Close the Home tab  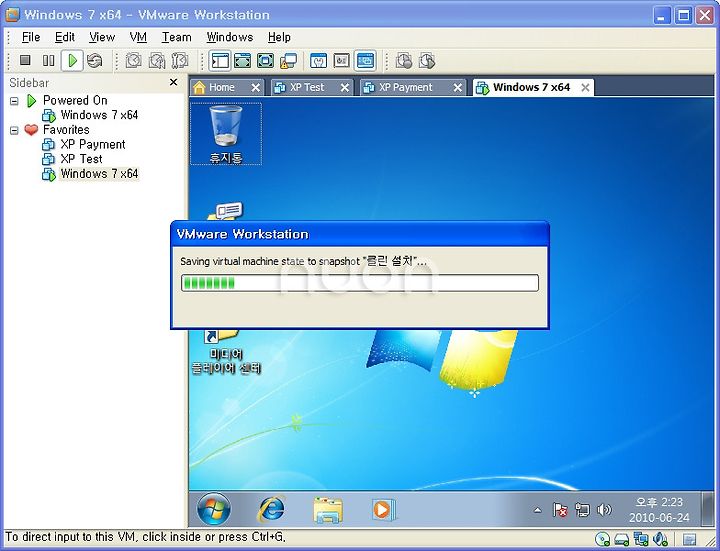pos(256,88)
